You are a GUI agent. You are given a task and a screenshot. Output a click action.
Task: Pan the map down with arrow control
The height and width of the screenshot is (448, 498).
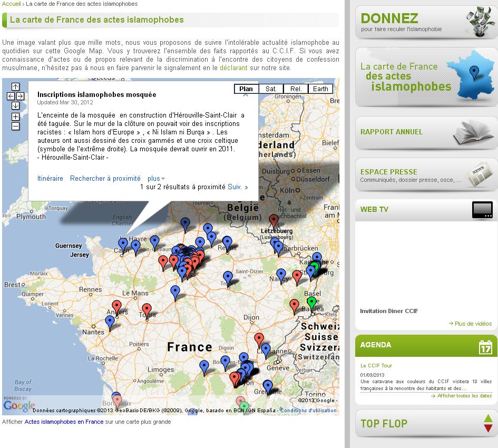[15, 105]
